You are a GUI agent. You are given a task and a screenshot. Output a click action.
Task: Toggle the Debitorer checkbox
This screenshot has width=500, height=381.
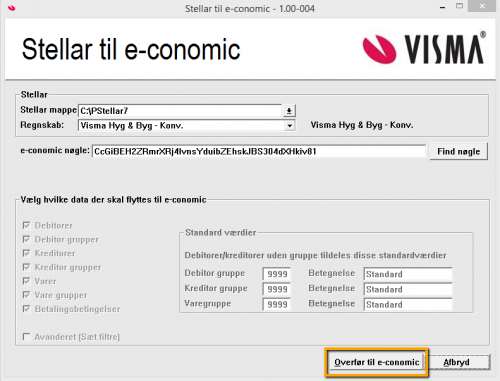click(26, 226)
